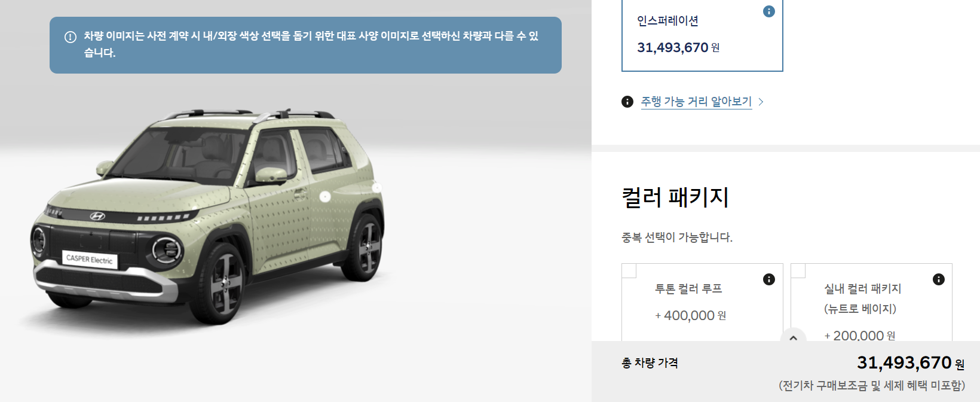Click the info icon beside 주행 가능 거리 알아보기

[x=627, y=102]
